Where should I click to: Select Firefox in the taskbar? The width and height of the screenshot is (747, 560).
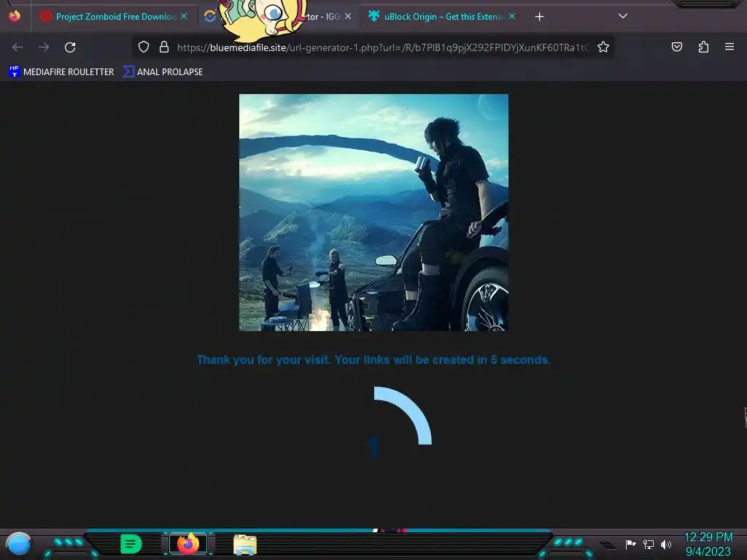pos(188,544)
